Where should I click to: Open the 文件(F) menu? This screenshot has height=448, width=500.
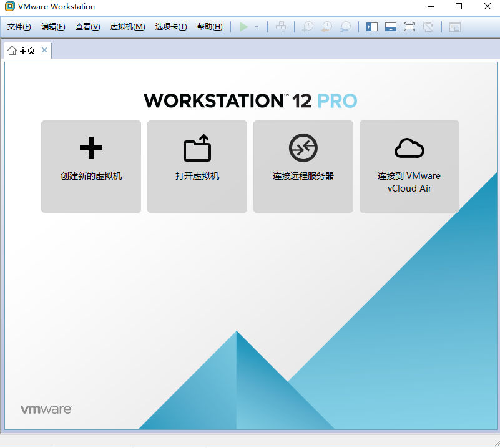click(19, 27)
